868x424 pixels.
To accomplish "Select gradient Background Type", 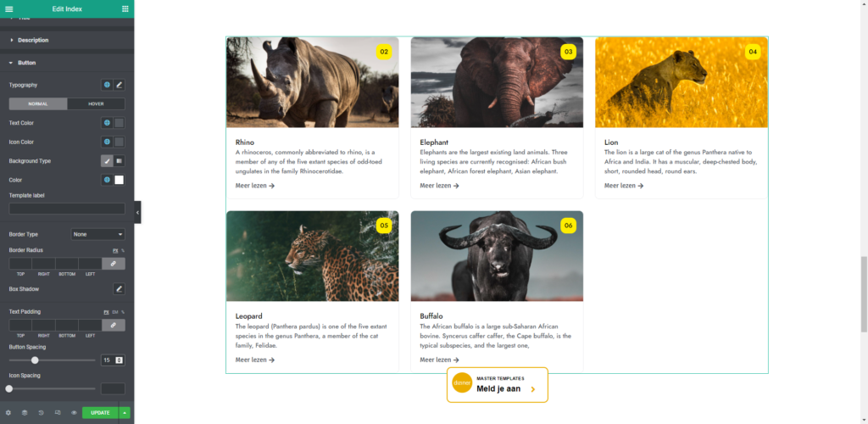I will 120,161.
